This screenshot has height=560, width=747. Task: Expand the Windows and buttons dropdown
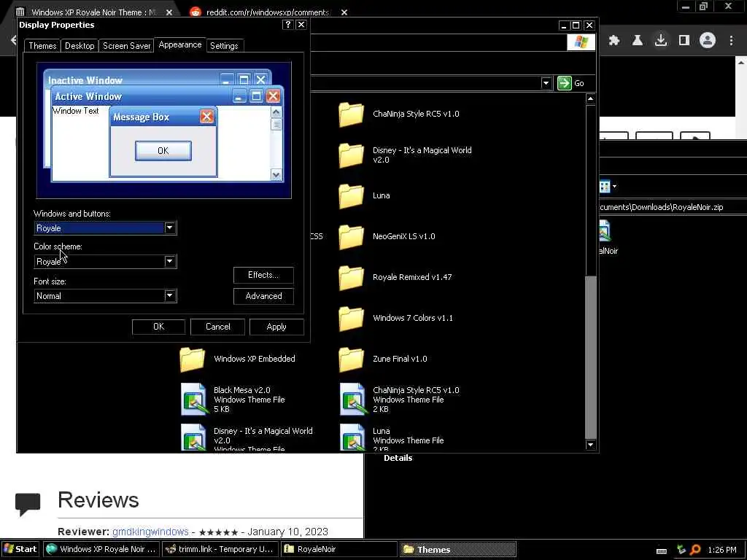[x=169, y=227]
